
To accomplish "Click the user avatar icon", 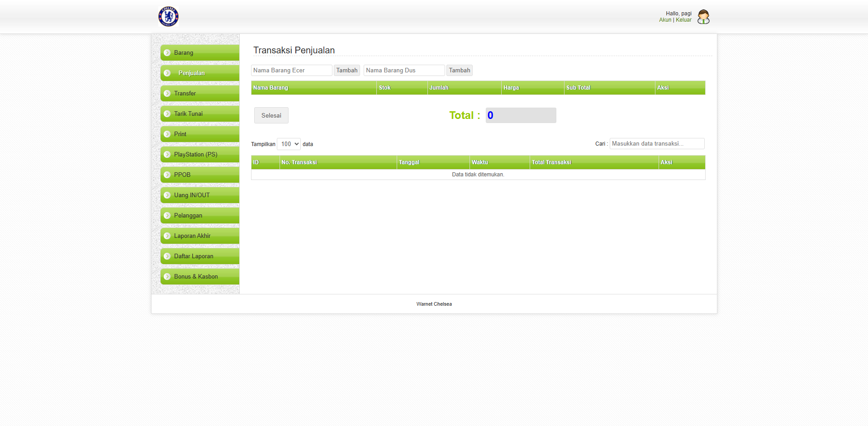I will click(x=703, y=17).
